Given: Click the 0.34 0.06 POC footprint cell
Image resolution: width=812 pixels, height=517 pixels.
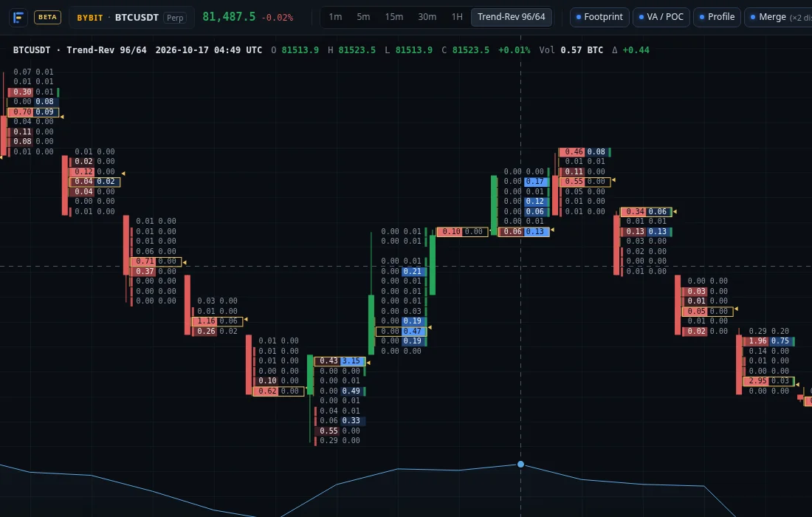Looking at the screenshot, I should pyautogui.click(x=647, y=212).
